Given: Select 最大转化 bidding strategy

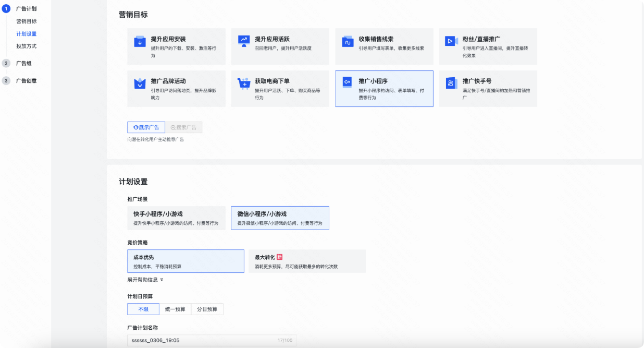Looking at the screenshot, I should (307, 261).
